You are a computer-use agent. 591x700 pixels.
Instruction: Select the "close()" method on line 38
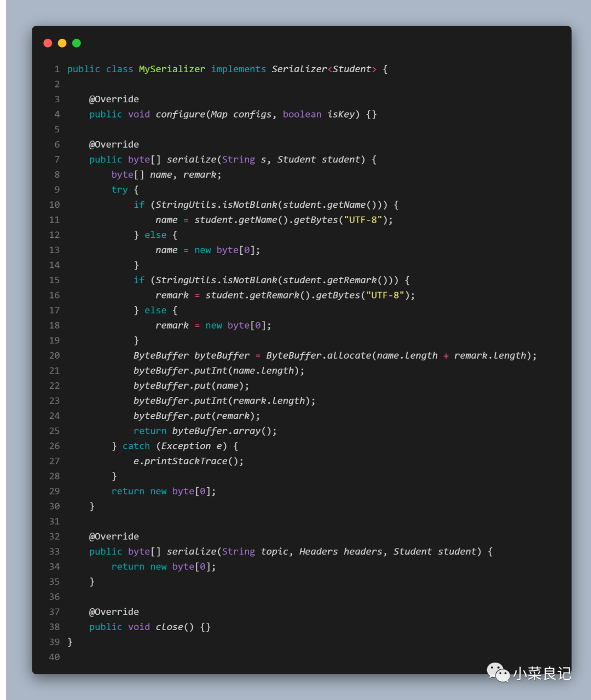(x=175, y=627)
